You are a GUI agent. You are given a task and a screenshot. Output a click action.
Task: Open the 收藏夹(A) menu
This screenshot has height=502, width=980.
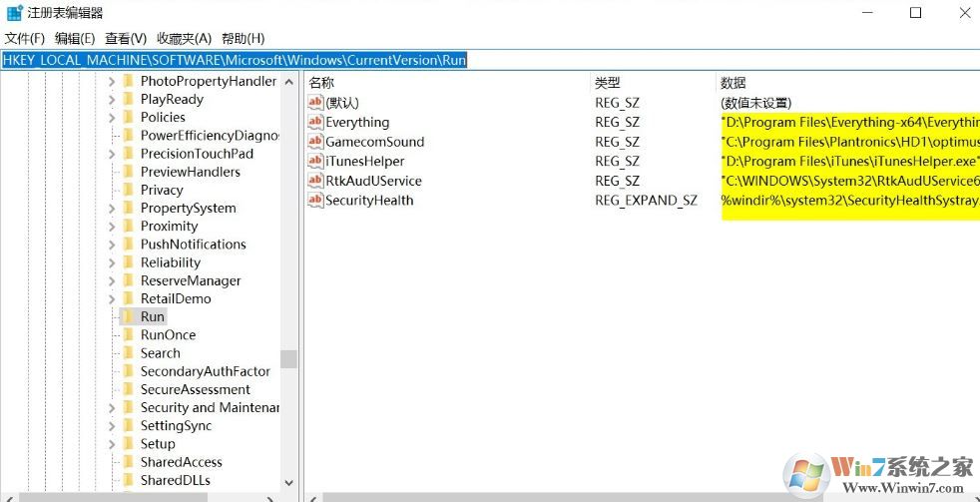pyautogui.click(x=185, y=38)
